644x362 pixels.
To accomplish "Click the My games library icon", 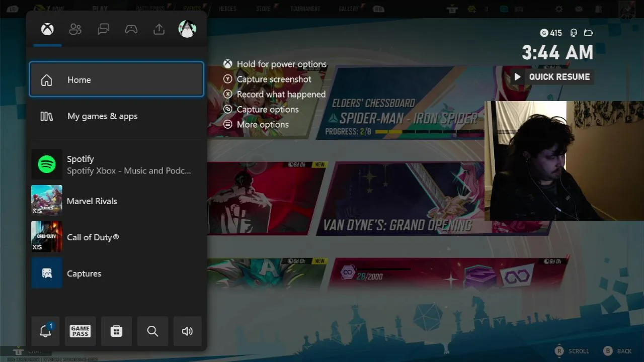I will (x=47, y=116).
